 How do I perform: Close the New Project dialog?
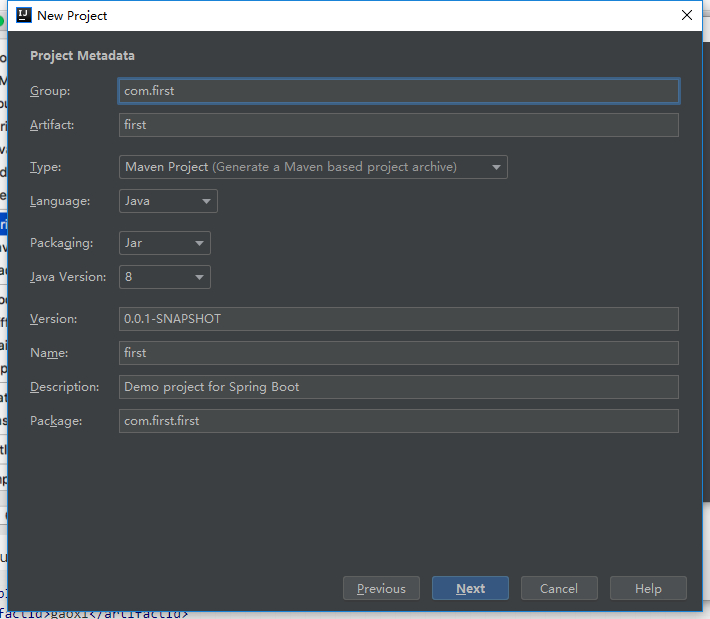(686, 15)
